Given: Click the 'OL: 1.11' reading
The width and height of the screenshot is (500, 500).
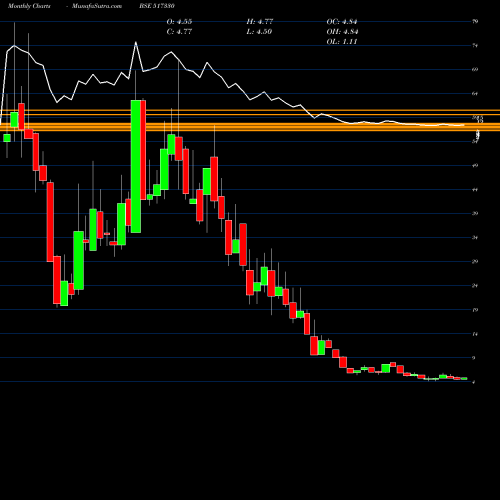Looking at the screenshot, I should (342, 42).
